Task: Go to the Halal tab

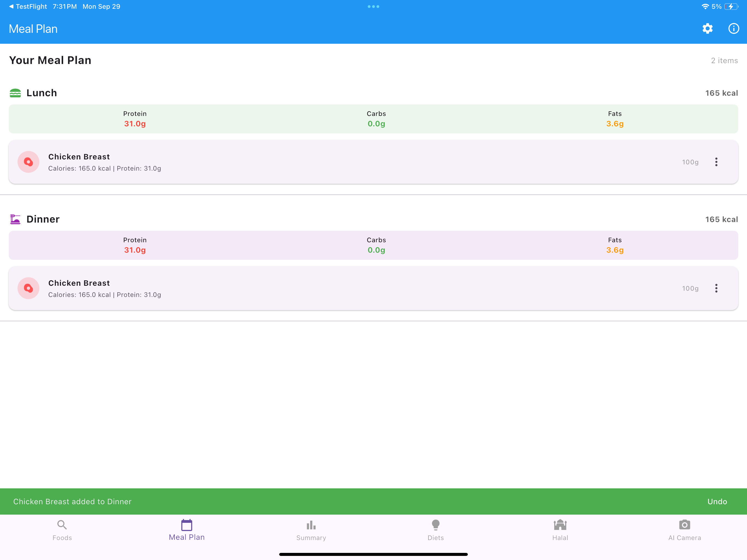Action: point(560,530)
